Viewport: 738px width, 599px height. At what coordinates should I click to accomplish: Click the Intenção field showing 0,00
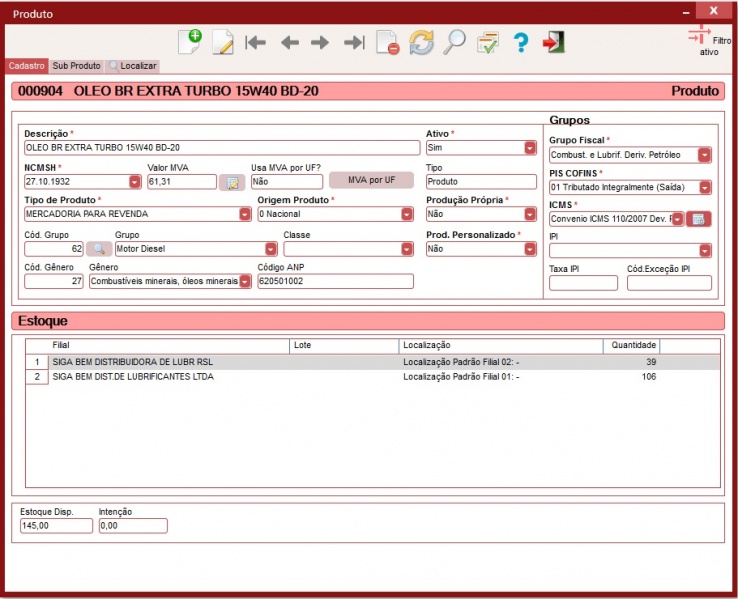(x=133, y=526)
